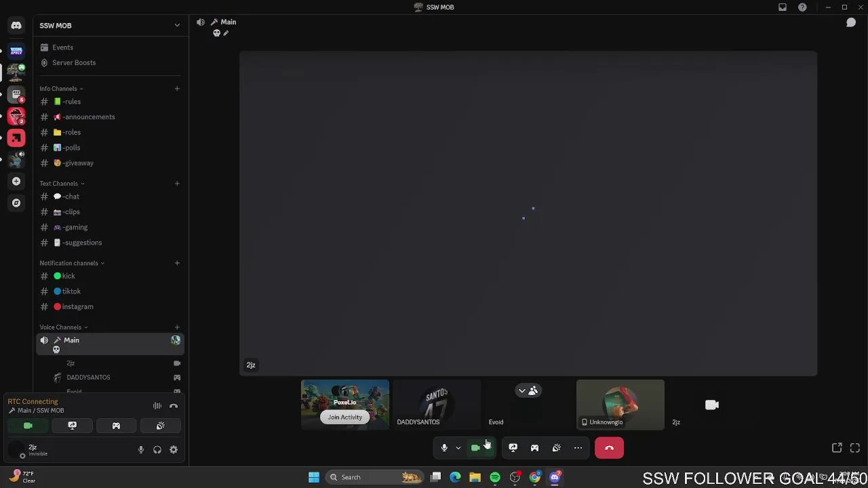The width and height of the screenshot is (868, 488).
Task: Collapse the Voice Channels category
Action: pos(63,327)
